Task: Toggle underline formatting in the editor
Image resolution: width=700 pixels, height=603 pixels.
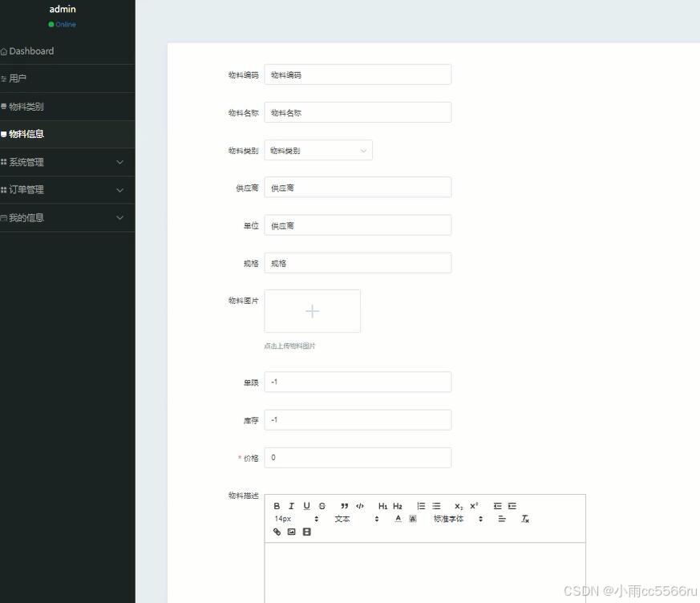Action: 306,506
